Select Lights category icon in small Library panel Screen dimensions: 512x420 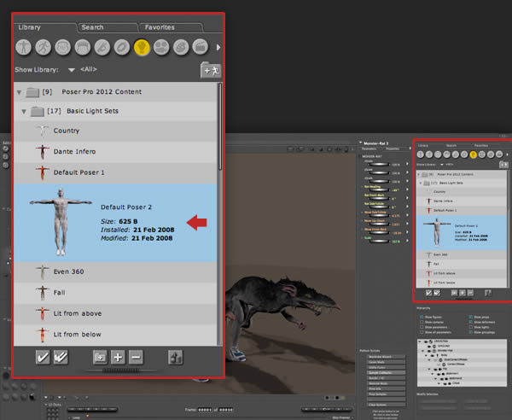coord(473,155)
